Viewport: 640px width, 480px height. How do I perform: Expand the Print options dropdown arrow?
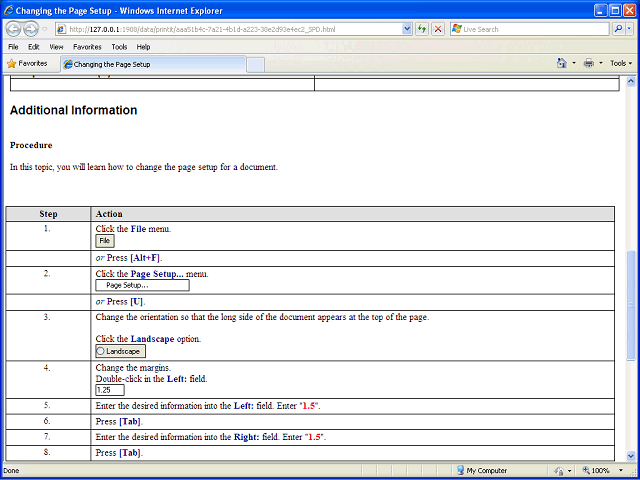[x=600, y=64]
